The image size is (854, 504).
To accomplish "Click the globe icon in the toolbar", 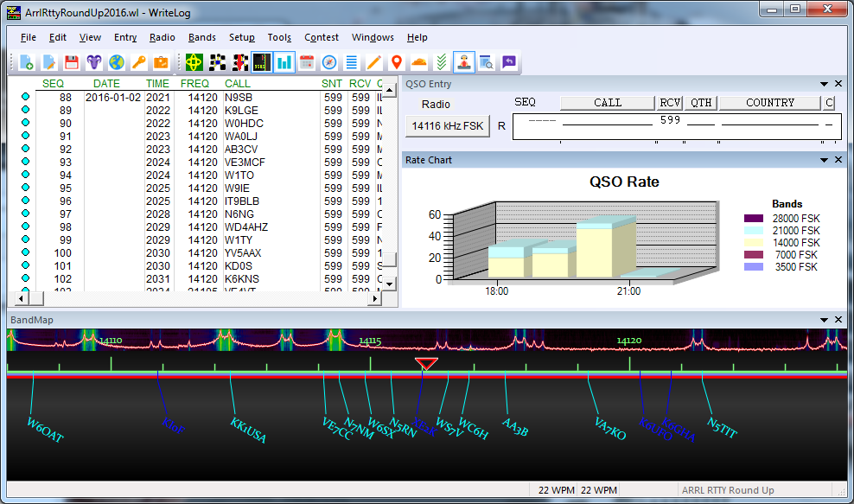I will 117,62.
